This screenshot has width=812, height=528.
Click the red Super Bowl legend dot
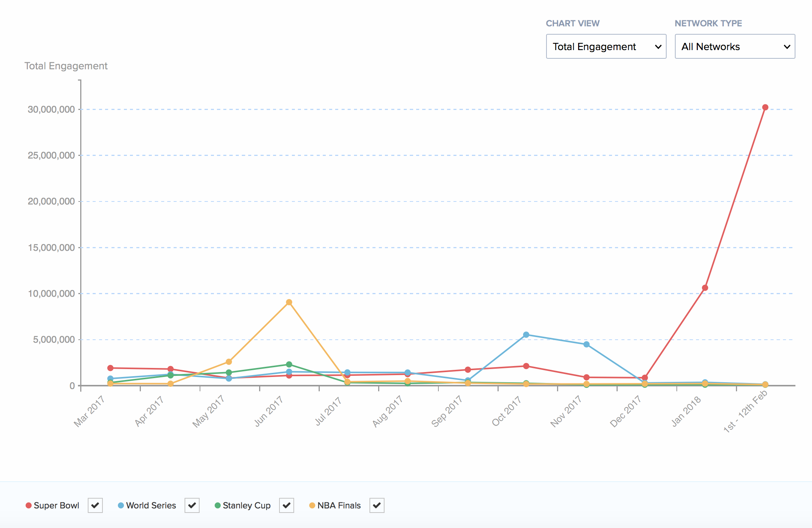pyautogui.click(x=29, y=505)
